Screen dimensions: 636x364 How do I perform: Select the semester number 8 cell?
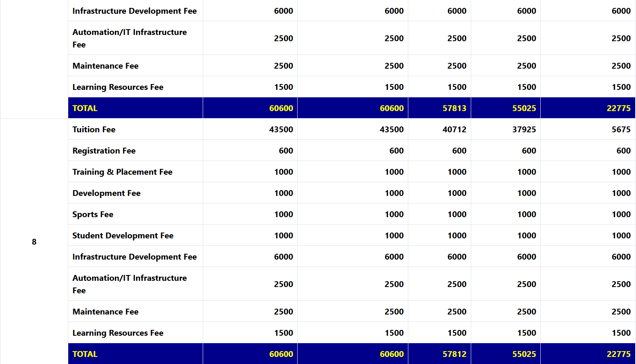click(x=34, y=242)
